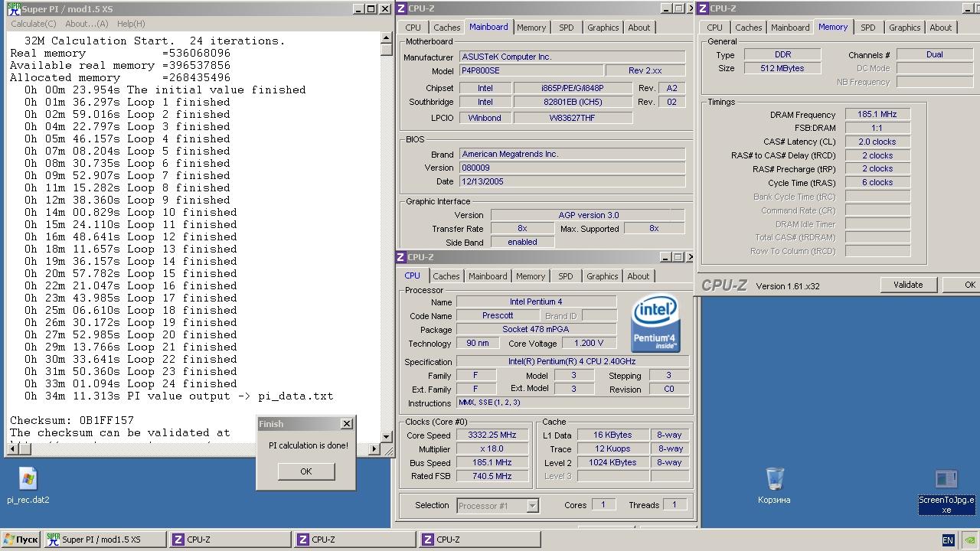Click the memory Size 512 MBytes field

(782, 68)
